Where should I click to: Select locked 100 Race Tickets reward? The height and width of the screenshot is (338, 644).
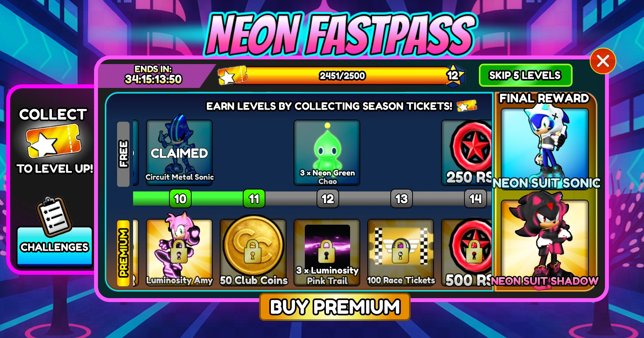click(x=401, y=252)
